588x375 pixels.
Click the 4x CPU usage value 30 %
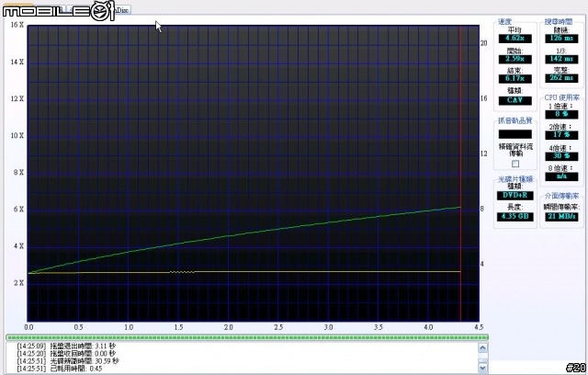coord(561,156)
